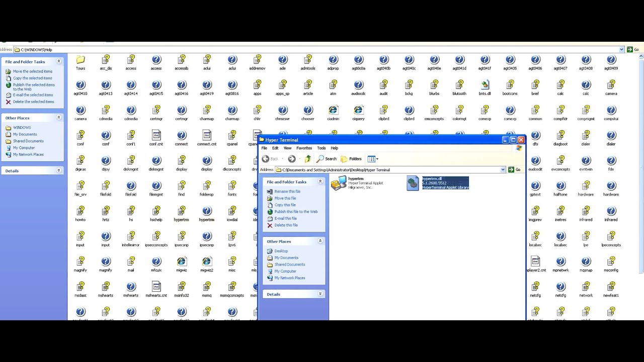Click Delete this file link
The height and width of the screenshot is (362, 644).
(x=286, y=225)
